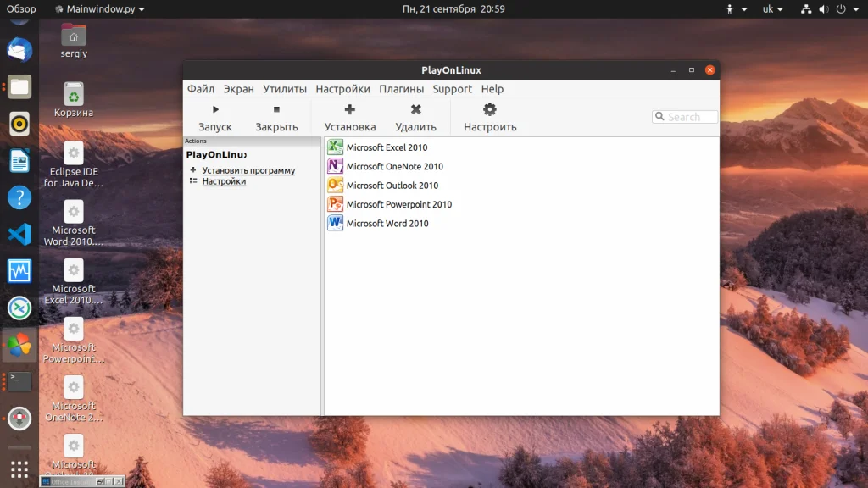Open Eclipse IDE desktop shortcut

74,165
